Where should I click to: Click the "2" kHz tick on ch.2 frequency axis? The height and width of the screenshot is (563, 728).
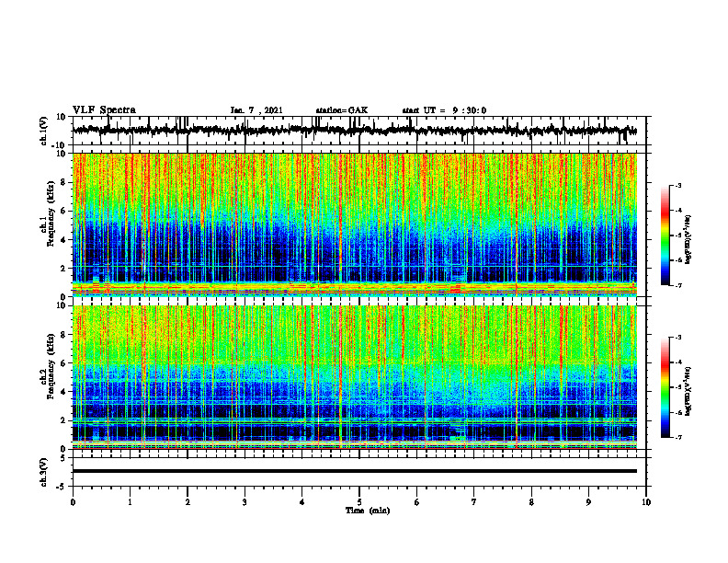[63, 420]
